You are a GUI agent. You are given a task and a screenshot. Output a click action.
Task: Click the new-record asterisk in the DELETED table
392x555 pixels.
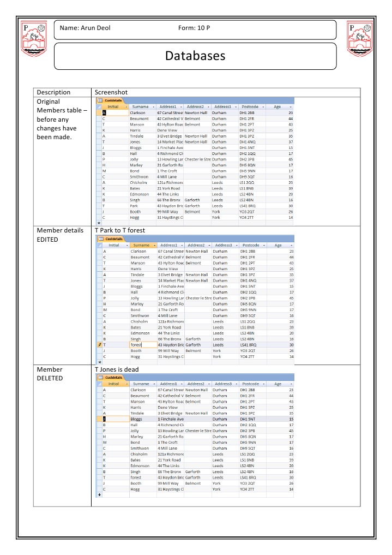[x=100, y=495]
